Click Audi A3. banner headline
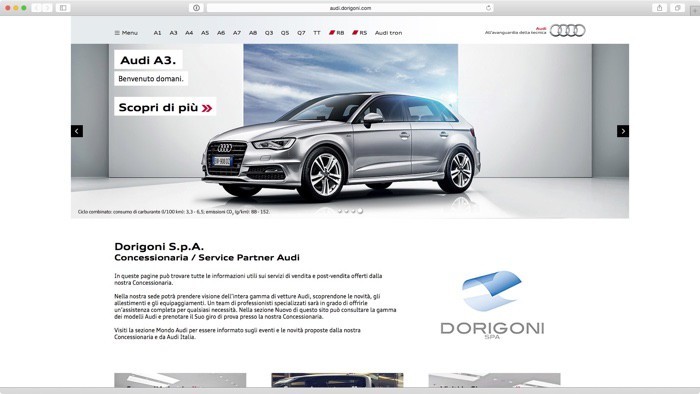Screen dimensions: 700x394 (x=148, y=60)
